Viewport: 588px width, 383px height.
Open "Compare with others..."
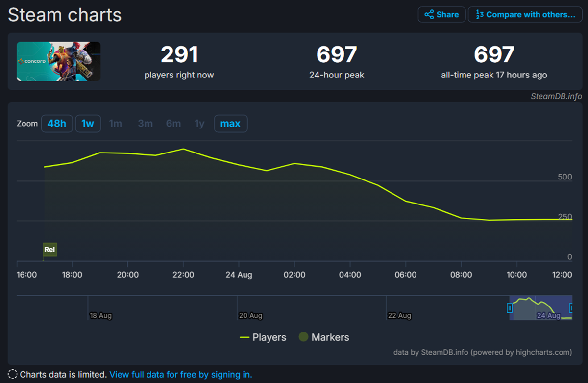(525, 14)
